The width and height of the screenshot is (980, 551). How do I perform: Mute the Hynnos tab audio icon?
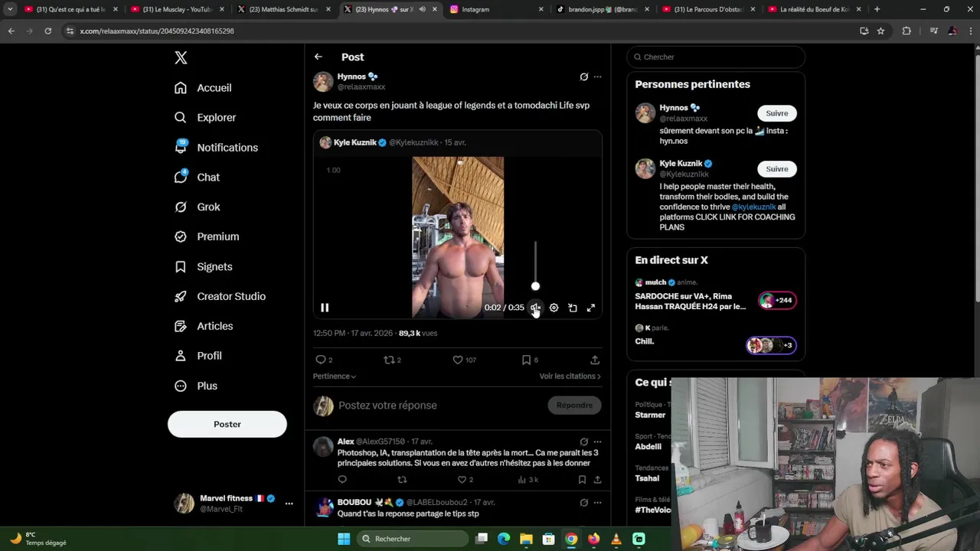click(423, 9)
